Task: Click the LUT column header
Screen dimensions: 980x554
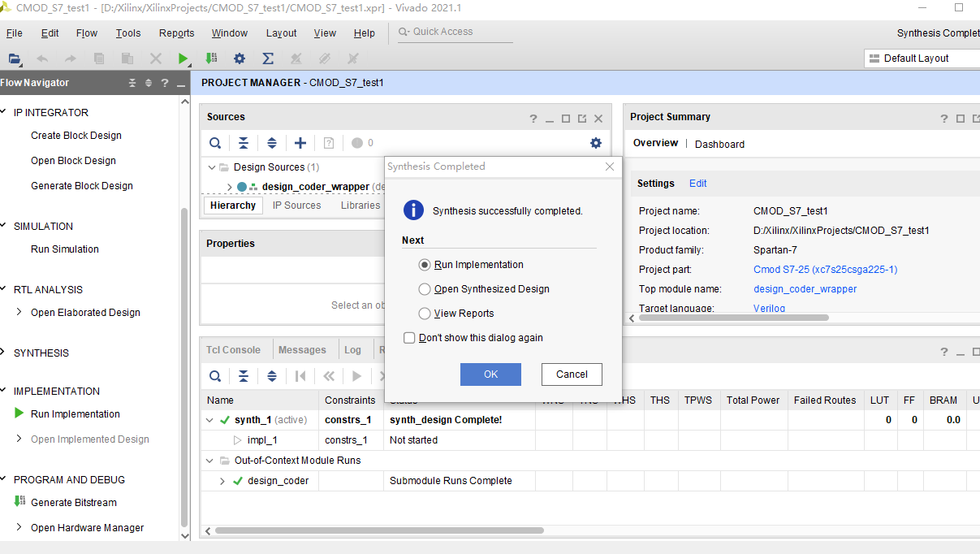Action: click(x=879, y=400)
